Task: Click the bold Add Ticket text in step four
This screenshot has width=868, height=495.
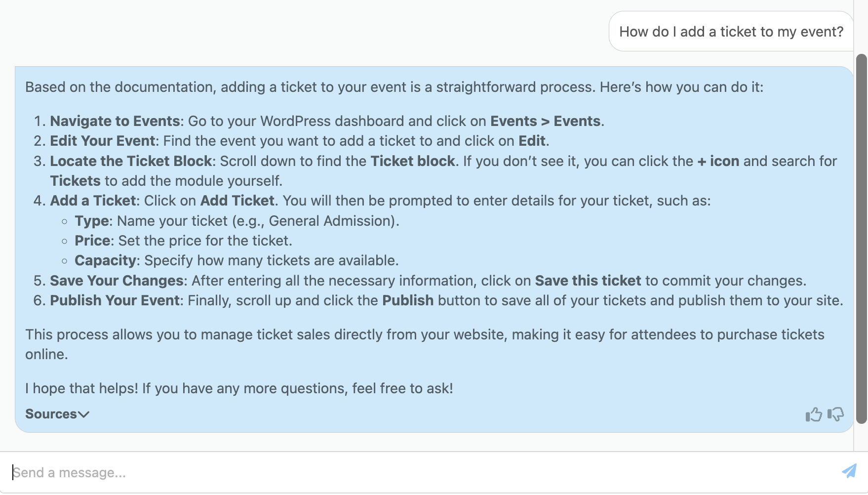Action: pos(237,201)
